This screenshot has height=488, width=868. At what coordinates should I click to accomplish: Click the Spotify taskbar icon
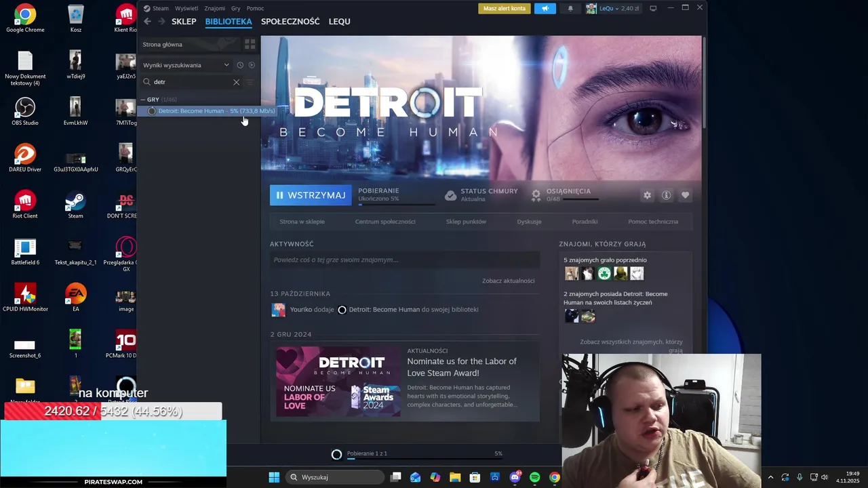pos(534,477)
